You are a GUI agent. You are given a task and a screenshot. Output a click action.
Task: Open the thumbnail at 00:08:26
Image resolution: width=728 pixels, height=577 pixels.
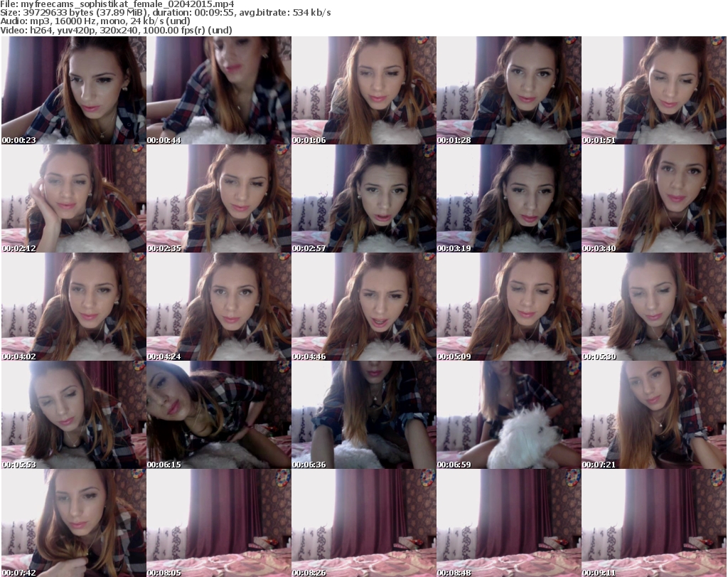(364, 523)
